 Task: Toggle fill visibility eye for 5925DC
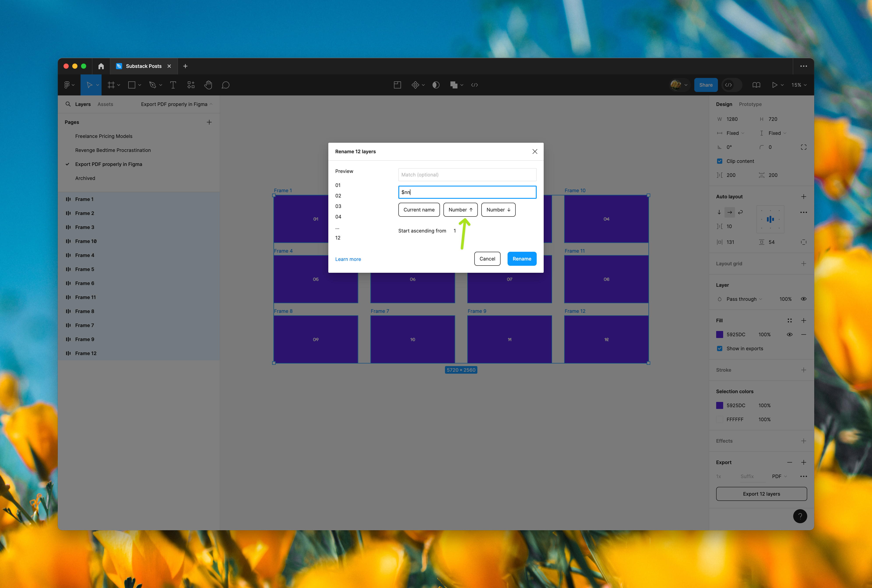click(789, 334)
